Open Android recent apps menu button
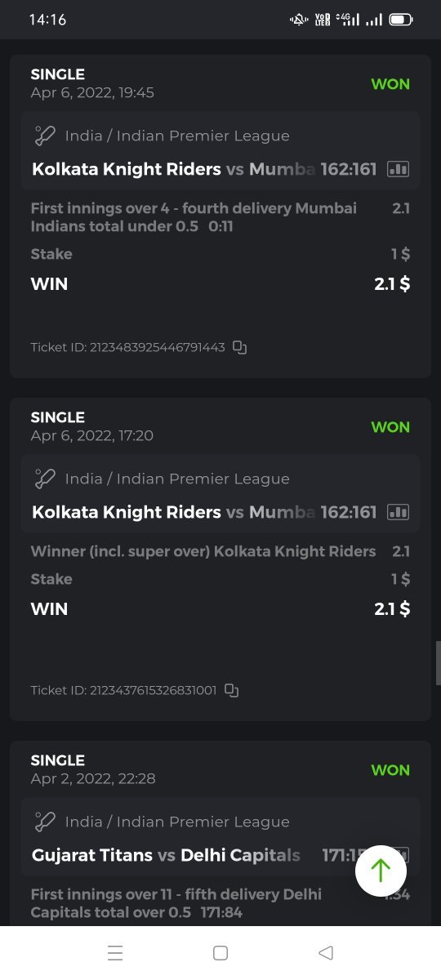This screenshot has width=441, height=980. coord(115,953)
